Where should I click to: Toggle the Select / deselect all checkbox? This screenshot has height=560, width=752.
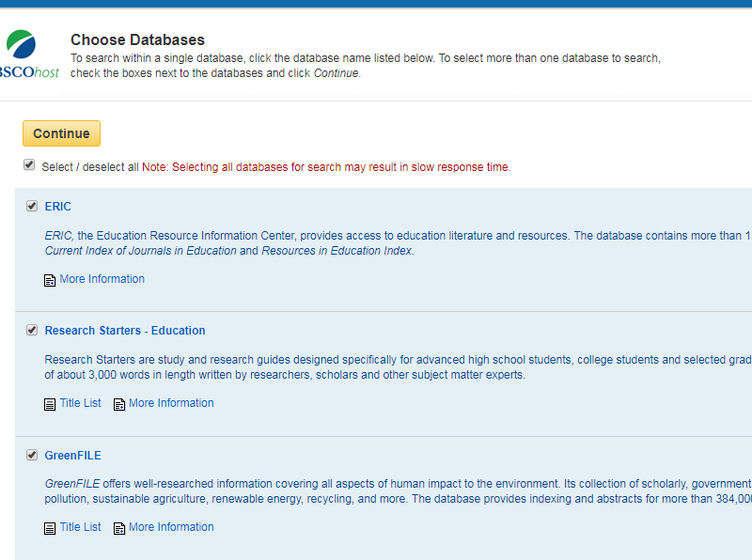coord(29,165)
